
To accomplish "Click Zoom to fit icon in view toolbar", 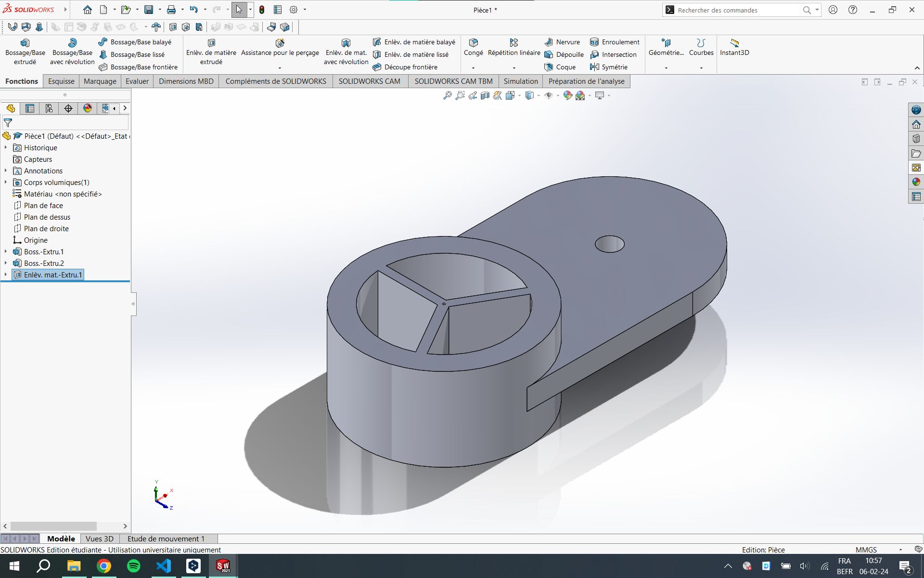I will point(447,95).
